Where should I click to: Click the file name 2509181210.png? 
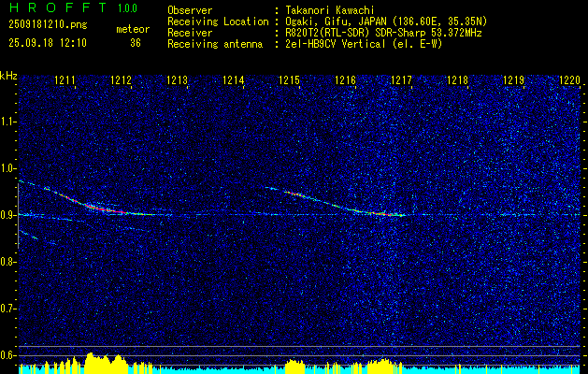click(x=48, y=25)
